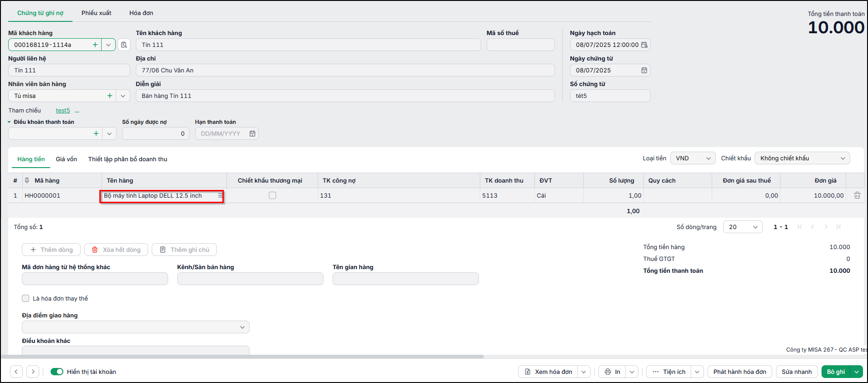Click Mã hàng cell HH0000001
The image size is (868, 383).
tap(62, 195)
